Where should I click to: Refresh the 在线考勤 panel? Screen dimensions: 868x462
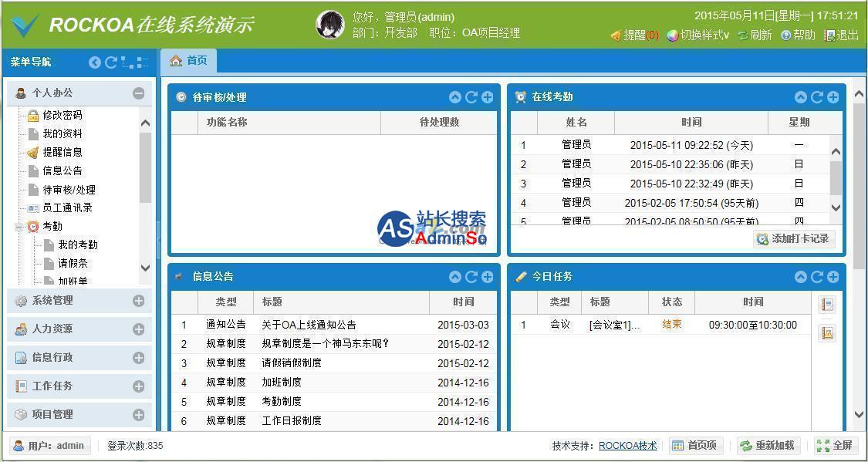click(x=816, y=97)
